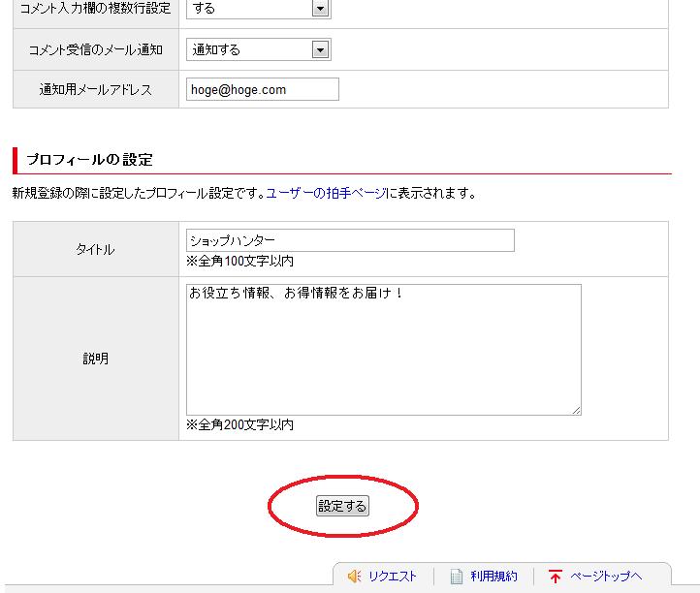
Task: Click the speaker icon beside リクエスト
Action: coord(354,577)
